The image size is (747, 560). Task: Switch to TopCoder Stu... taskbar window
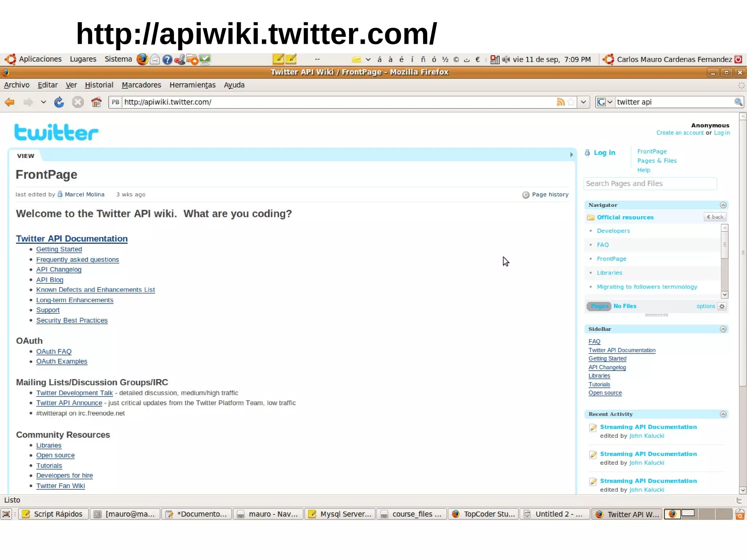(484, 514)
